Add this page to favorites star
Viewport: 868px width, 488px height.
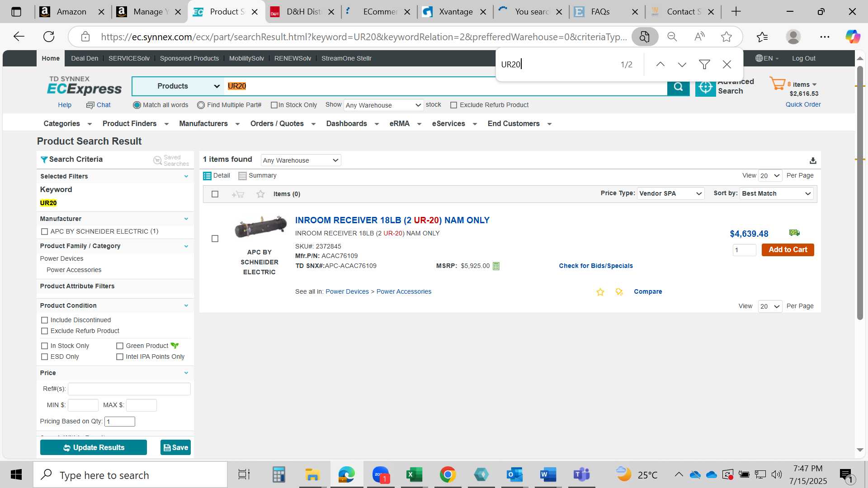pyautogui.click(x=726, y=37)
